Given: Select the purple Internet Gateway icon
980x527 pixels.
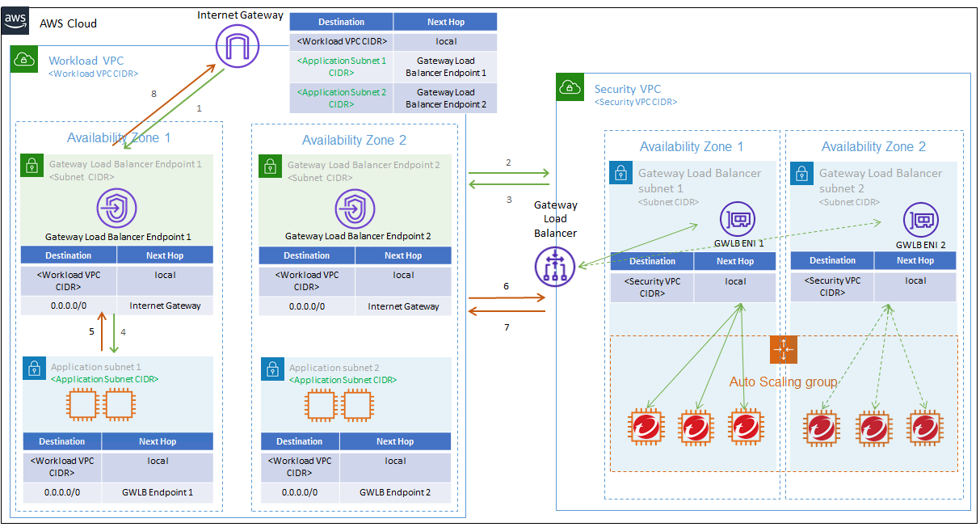Looking at the screenshot, I should click(236, 46).
